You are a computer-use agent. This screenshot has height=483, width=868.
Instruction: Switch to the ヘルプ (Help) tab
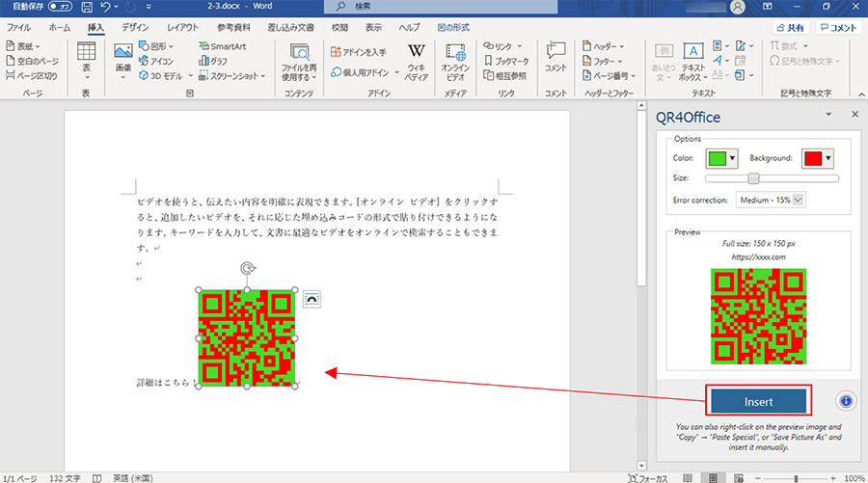409,27
